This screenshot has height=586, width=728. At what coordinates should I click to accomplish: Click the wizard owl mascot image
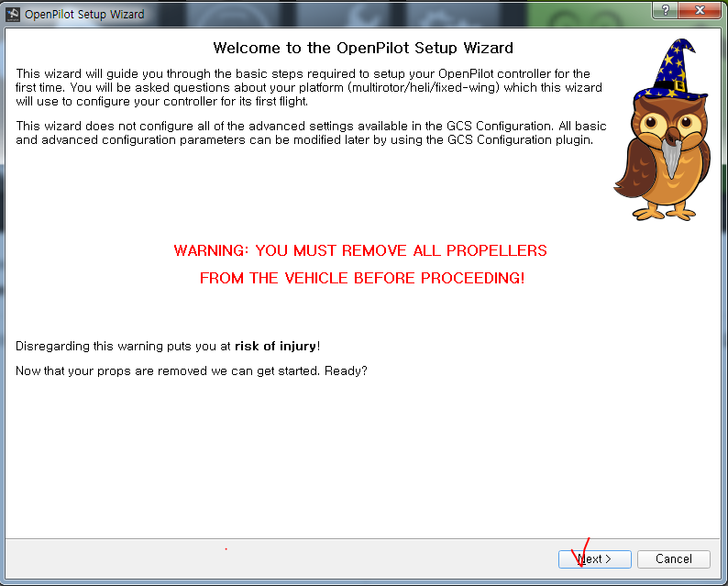[663, 129]
